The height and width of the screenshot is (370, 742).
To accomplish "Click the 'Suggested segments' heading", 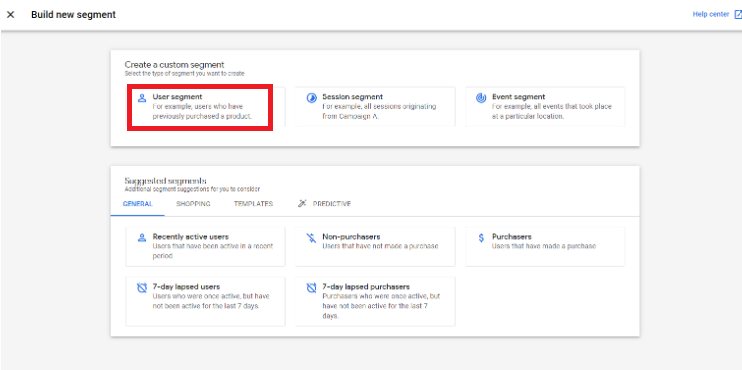I will point(165,181).
